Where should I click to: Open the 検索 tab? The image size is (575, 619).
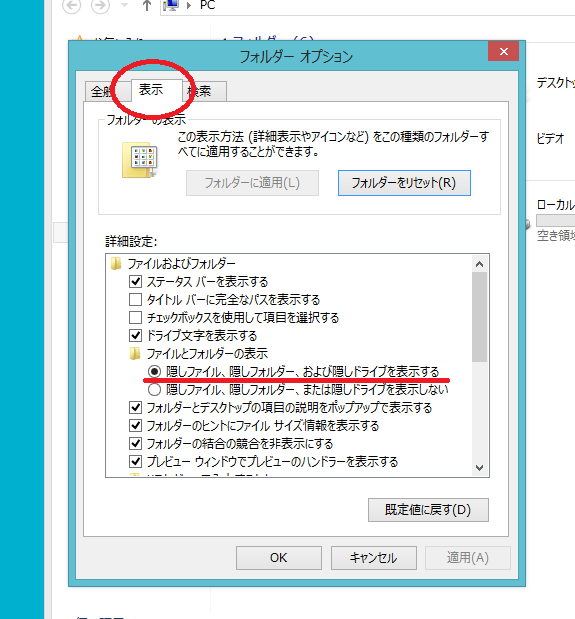click(204, 92)
